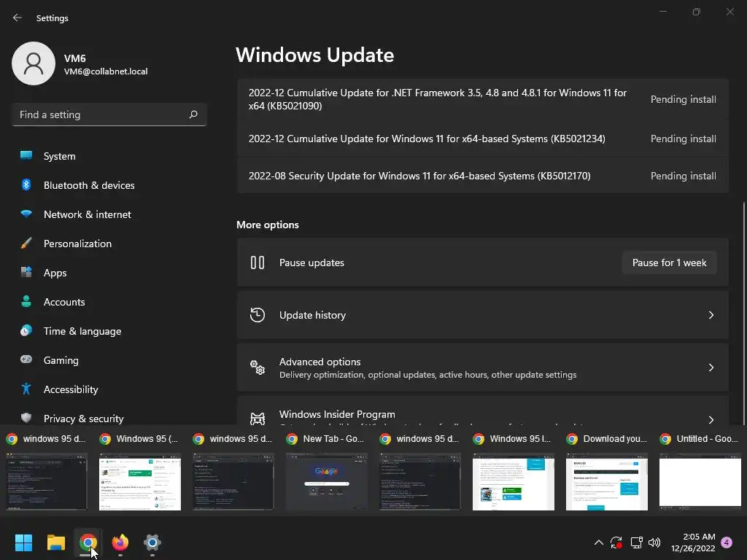Open Windows Insider Program

point(483,410)
